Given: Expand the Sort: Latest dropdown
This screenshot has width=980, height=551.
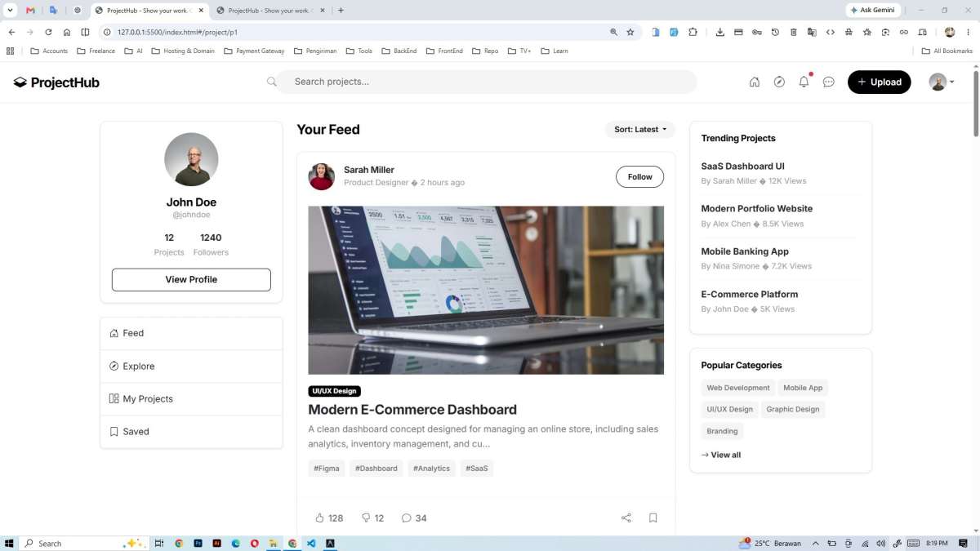Looking at the screenshot, I should (x=640, y=129).
